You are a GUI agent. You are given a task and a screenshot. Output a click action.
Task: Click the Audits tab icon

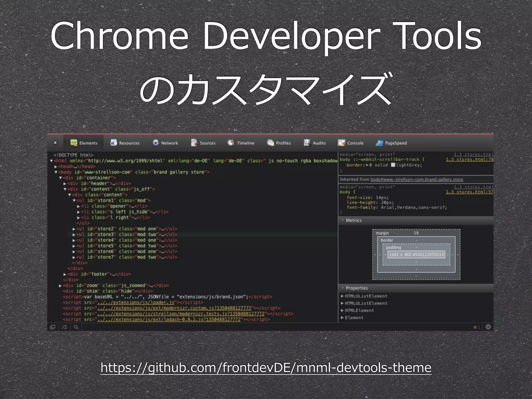pyautogui.click(x=307, y=143)
